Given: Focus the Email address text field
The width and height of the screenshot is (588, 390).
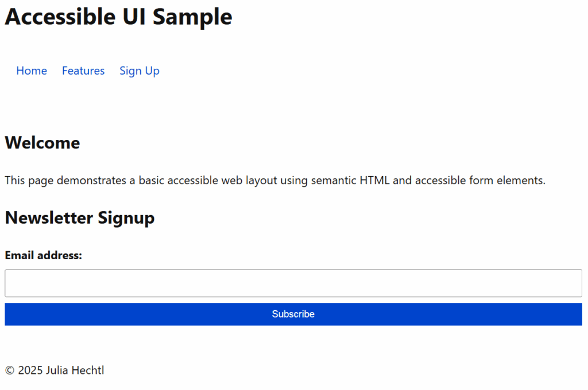Looking at the screenshot, I should click(x=293, y=283).
